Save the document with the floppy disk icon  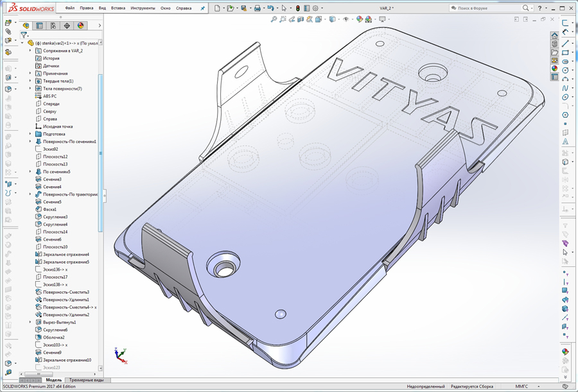[x=243, y=8]
